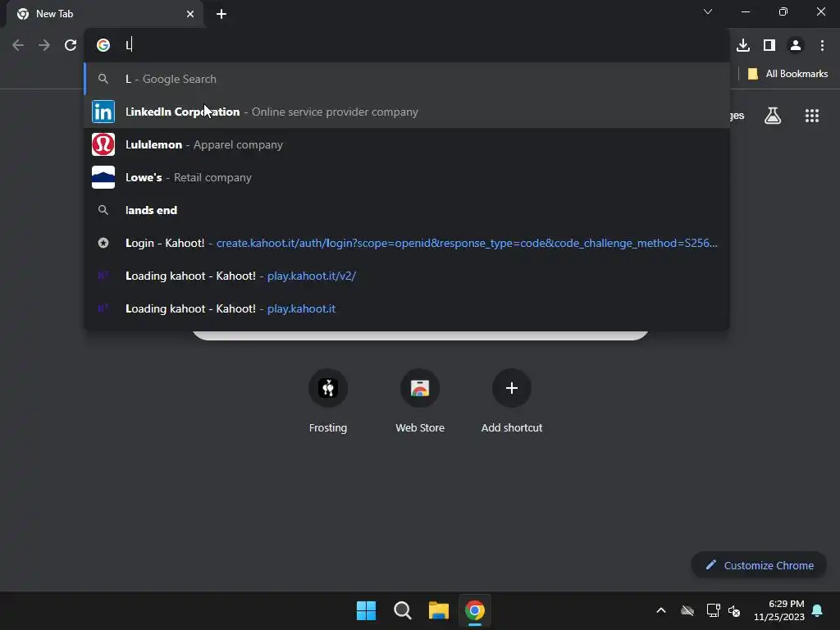Open the profile avatar icon
This screenshot has height=630, width=840.
coord(796,45)
